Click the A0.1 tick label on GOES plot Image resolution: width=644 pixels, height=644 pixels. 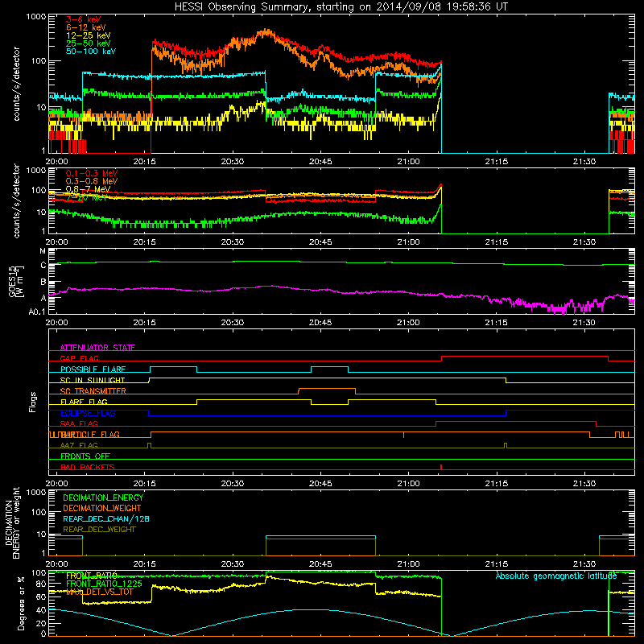[37, 312]
